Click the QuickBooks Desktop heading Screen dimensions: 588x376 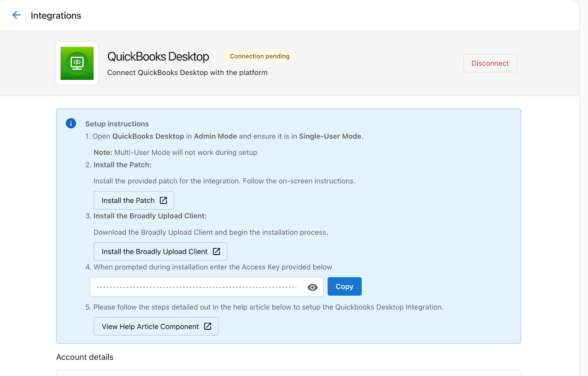coord(158,57)
